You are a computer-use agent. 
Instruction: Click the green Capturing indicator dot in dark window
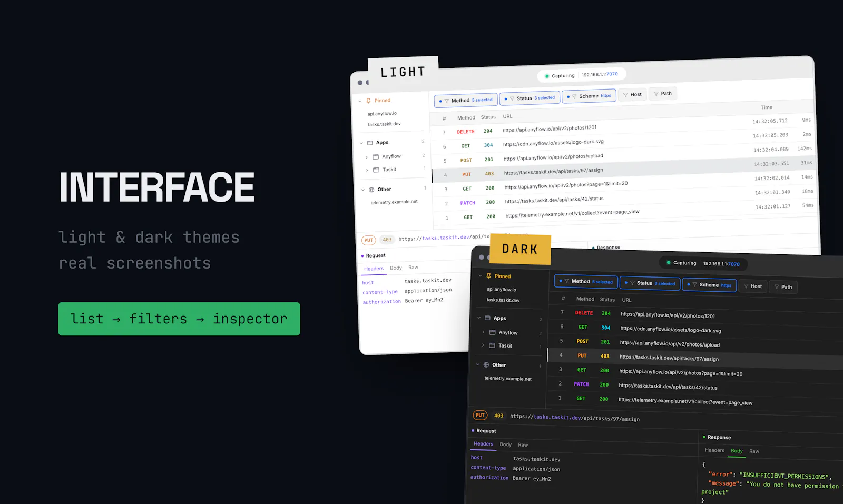[669, 262]
